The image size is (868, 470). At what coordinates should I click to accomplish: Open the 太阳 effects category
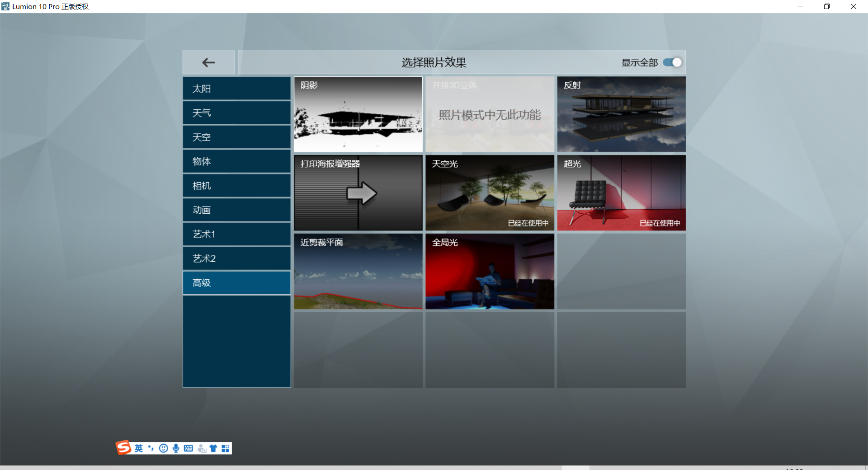point(236,89)
